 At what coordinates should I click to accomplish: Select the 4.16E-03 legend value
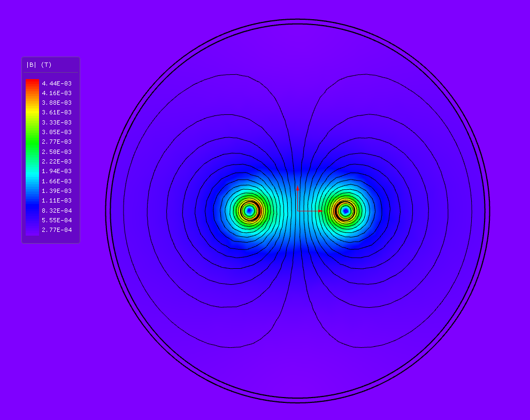(x=57, y=93)
